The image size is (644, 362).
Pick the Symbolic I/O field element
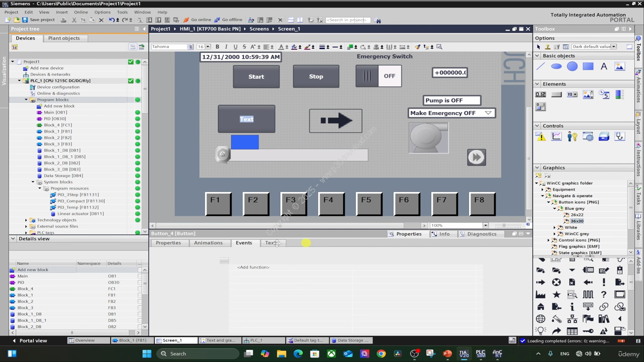point(572,95)
